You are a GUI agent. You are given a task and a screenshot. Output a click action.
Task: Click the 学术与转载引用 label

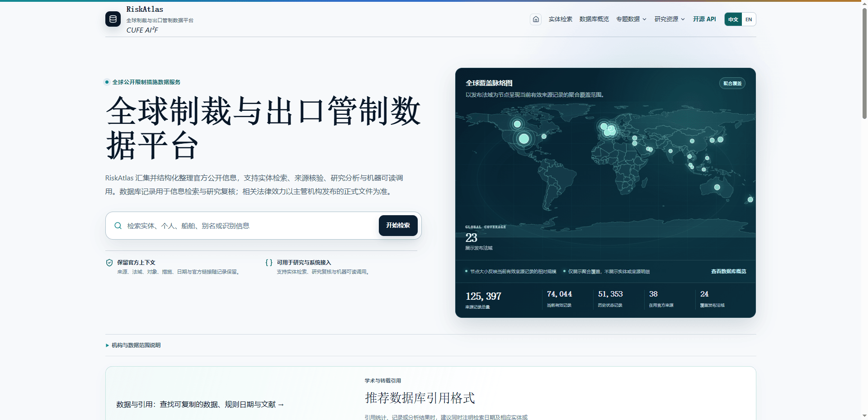click(x=383, y=381)
